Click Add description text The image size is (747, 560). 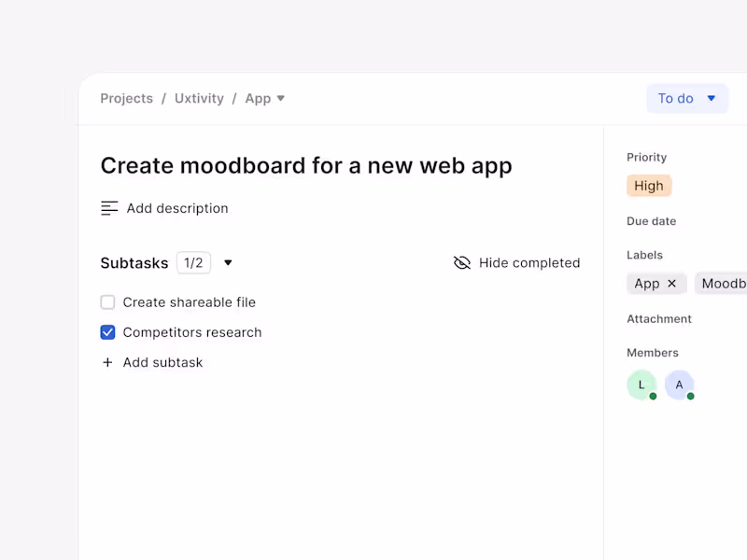[177, 208]
